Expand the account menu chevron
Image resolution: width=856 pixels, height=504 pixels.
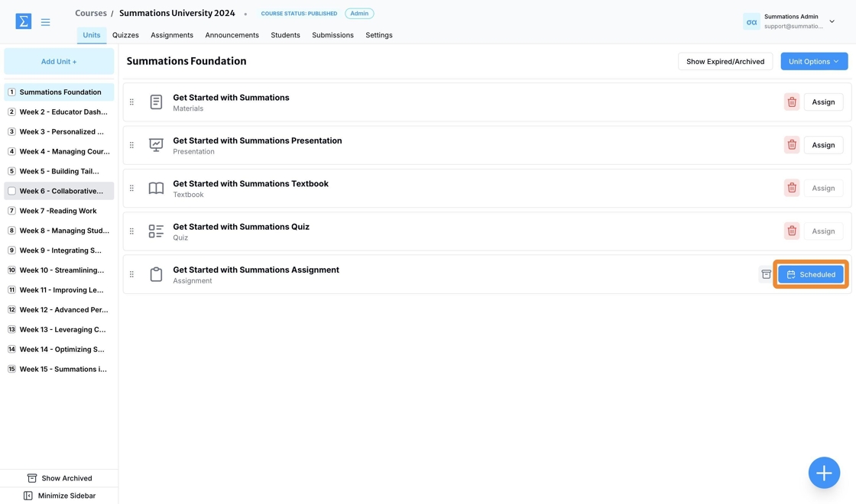[x=832, y=22]
